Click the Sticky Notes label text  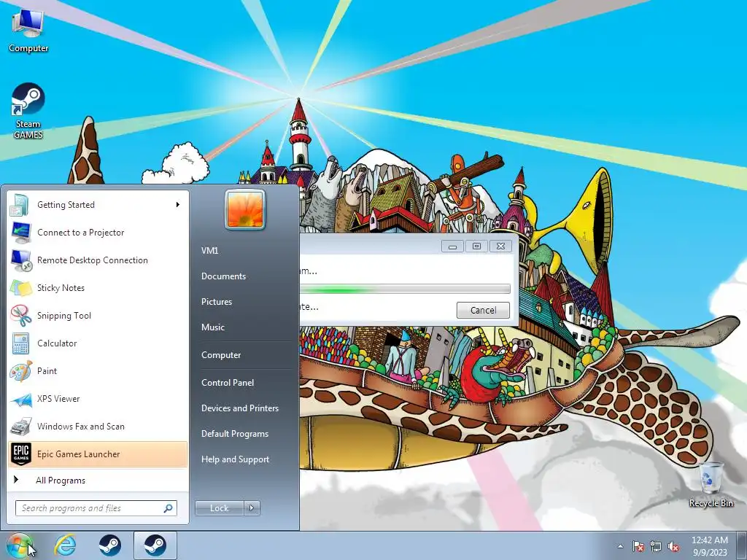tap(61, 288)
